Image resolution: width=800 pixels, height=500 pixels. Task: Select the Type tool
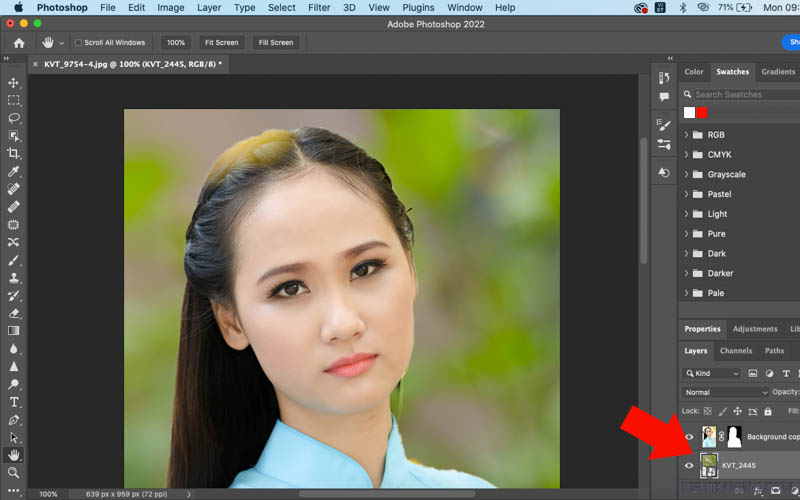point(14,402)
